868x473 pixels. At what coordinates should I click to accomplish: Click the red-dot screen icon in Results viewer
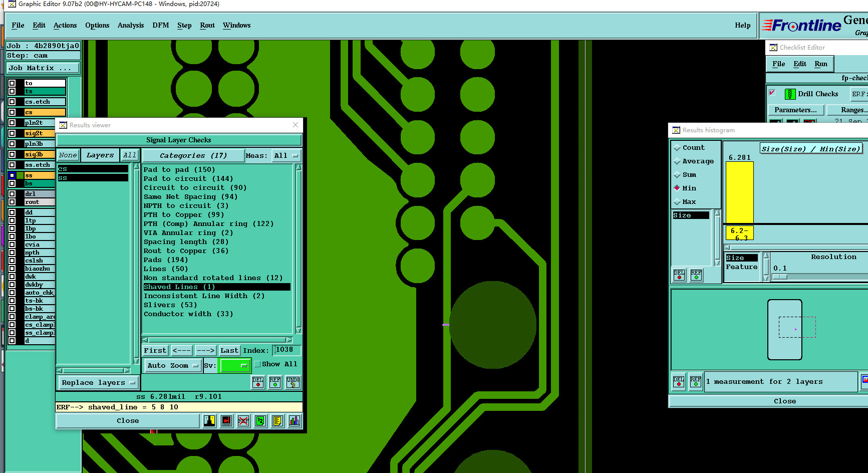click(226, 421)
